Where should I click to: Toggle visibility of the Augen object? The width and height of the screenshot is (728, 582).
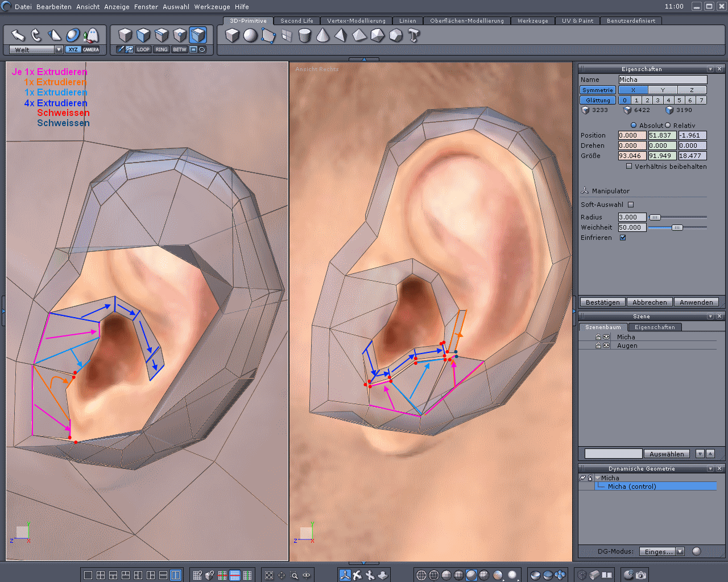coord(606,346)
